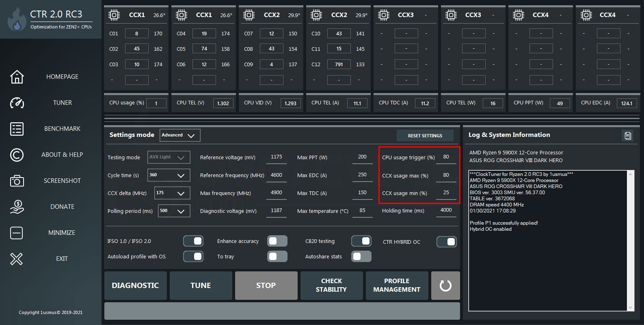Go to the TUNER page

tap(63, 103)
